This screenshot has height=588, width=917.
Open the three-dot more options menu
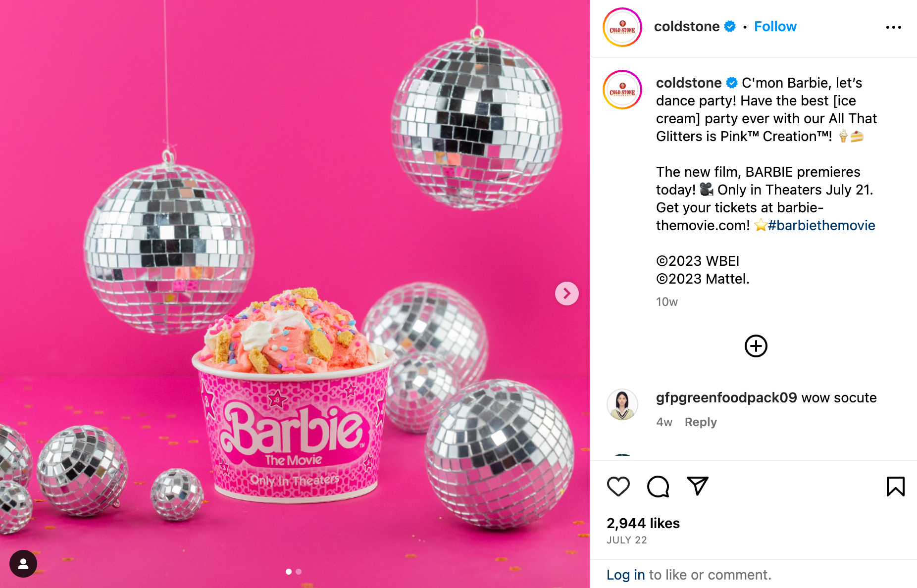tap(894, 27)
